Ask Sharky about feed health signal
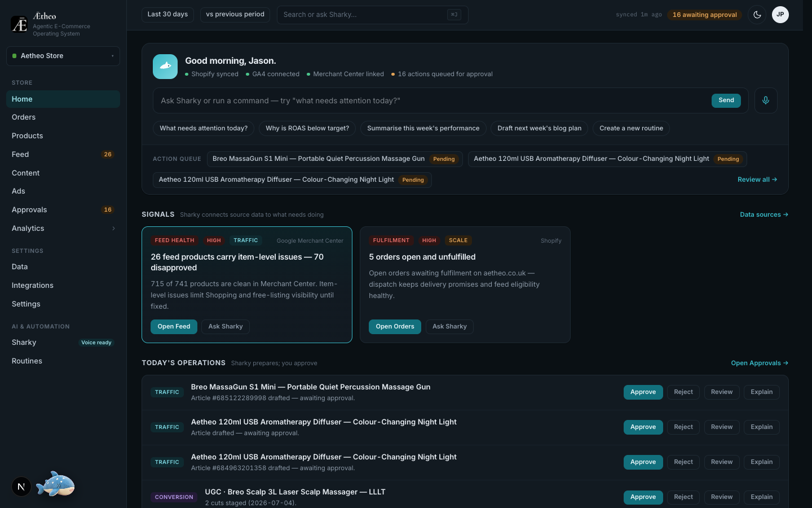The height and width of the screenshot is (508, 812). pyautogui.click(x=226, y=327)
